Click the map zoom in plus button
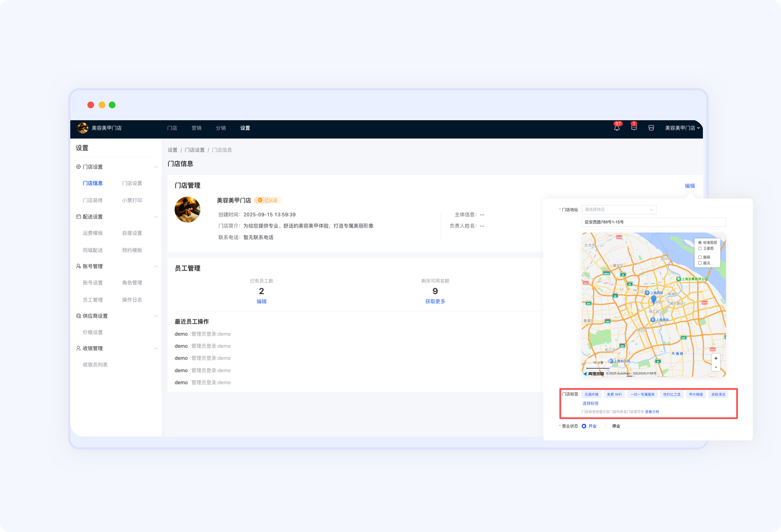 716,359
